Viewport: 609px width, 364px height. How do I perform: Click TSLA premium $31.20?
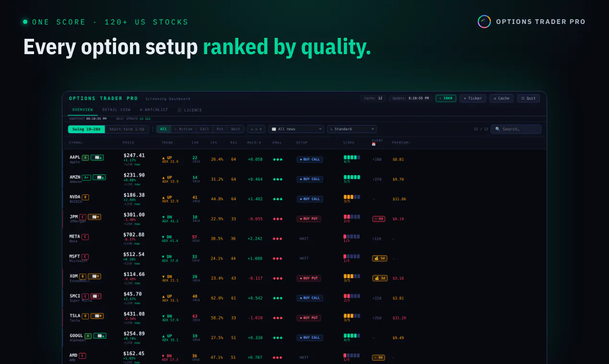coord(399,318)
